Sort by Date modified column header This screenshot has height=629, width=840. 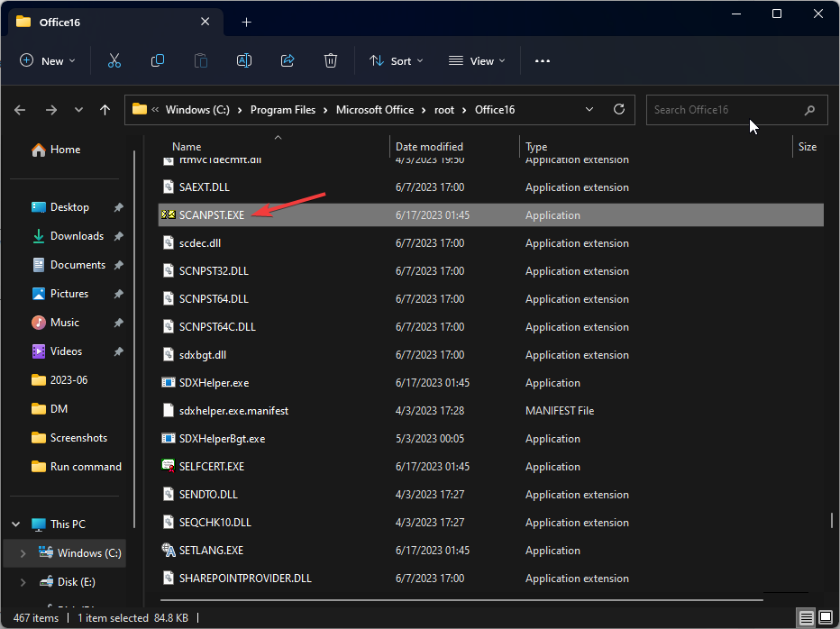[429, 147]
